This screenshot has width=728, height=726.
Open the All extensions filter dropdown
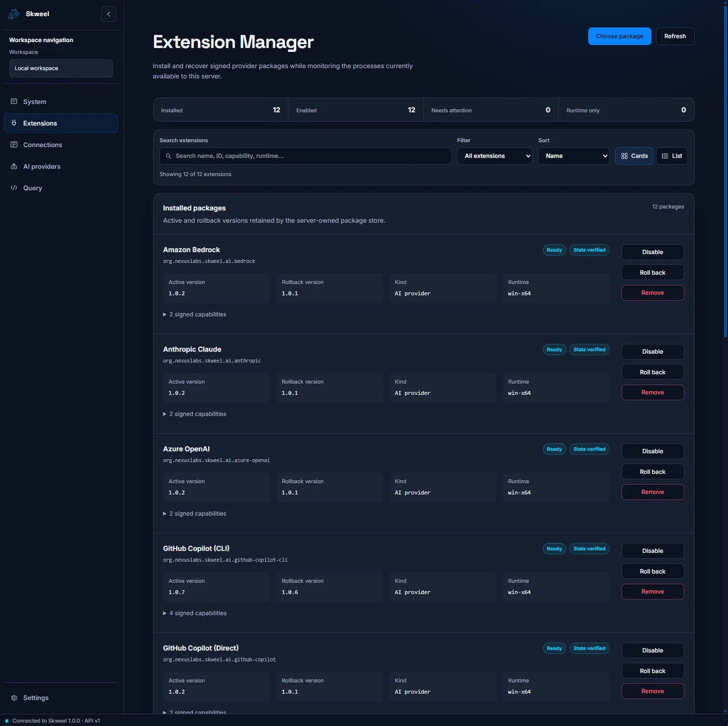[x=495, y=156]
